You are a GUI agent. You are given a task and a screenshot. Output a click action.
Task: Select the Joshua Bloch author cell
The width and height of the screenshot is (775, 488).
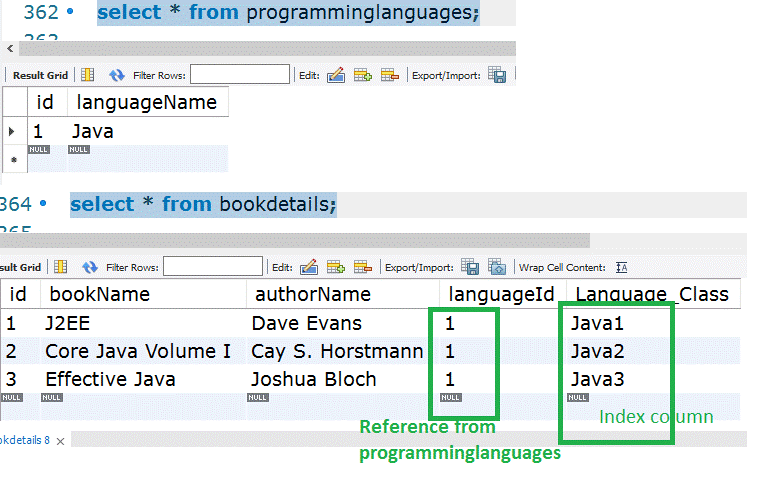coord(343,379)
